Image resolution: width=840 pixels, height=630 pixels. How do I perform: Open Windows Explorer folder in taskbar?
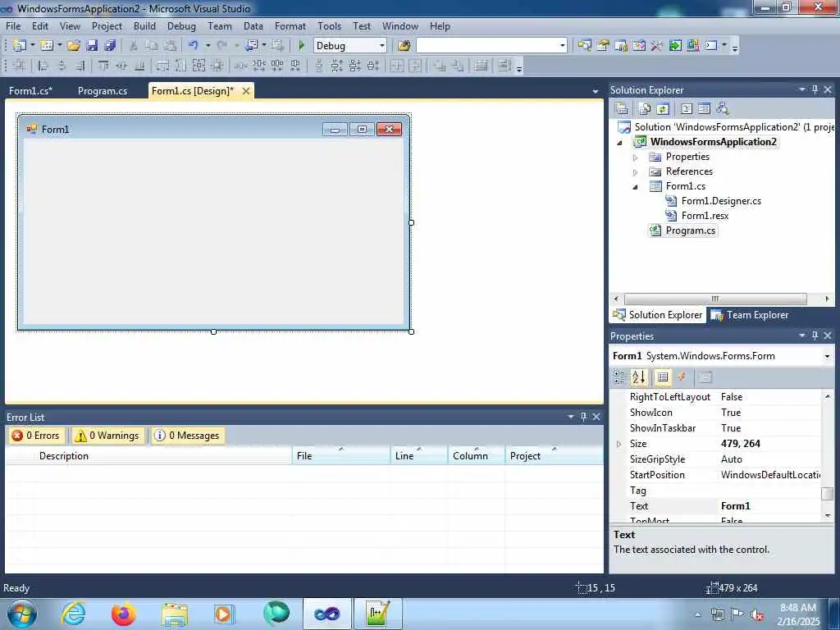[x=175, y=614]
